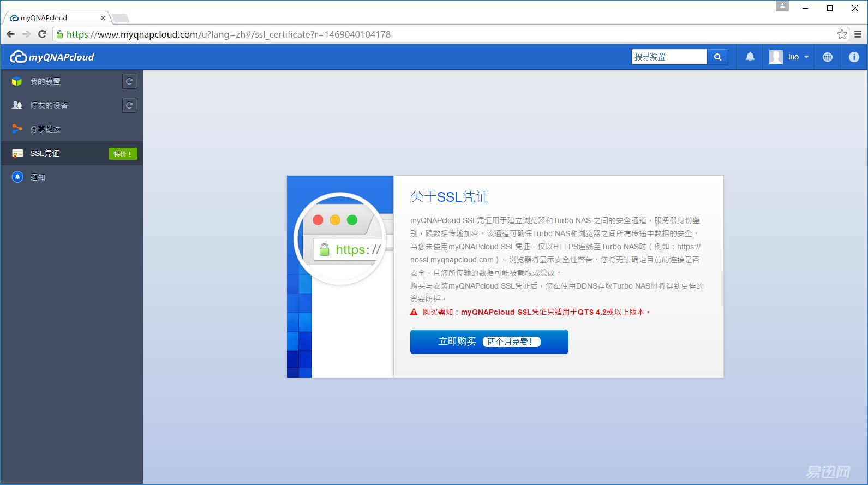Switch to the myQNAPcloud browser tab

click(x=55, y=18)
